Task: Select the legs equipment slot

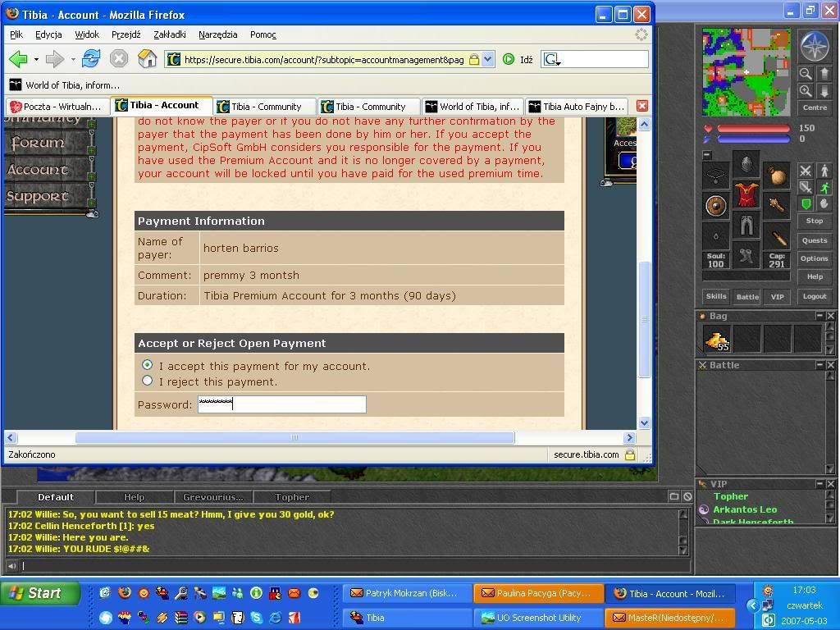Action: [746, 226]
